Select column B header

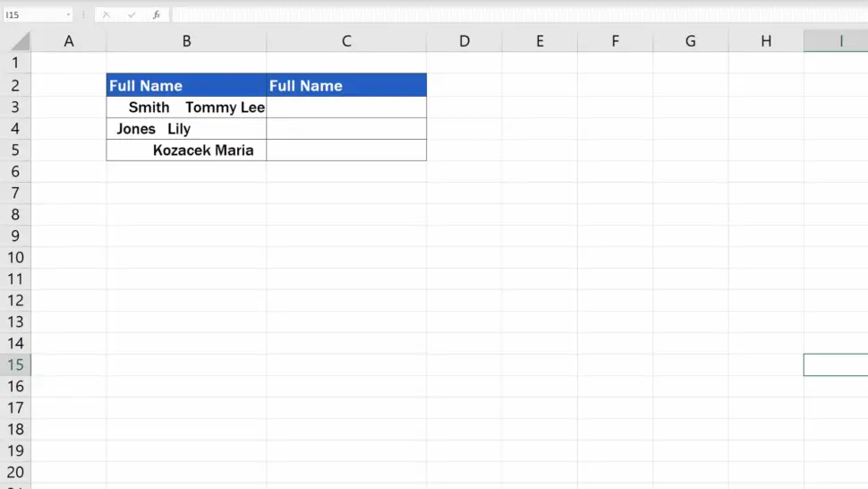[x=186, y=41]
